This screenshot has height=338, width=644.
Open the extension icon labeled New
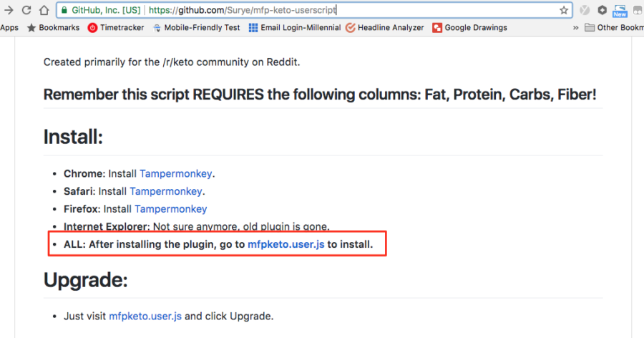tap(620, 11)
